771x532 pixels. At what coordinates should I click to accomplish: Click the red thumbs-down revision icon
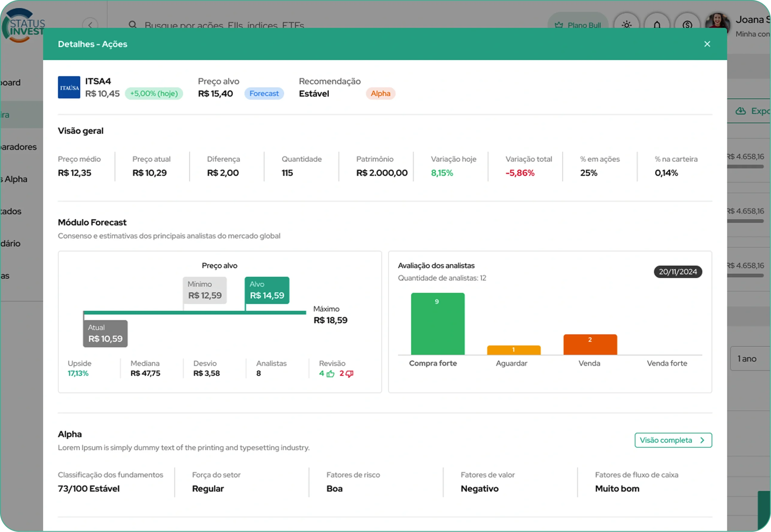[x=349, y=374]
